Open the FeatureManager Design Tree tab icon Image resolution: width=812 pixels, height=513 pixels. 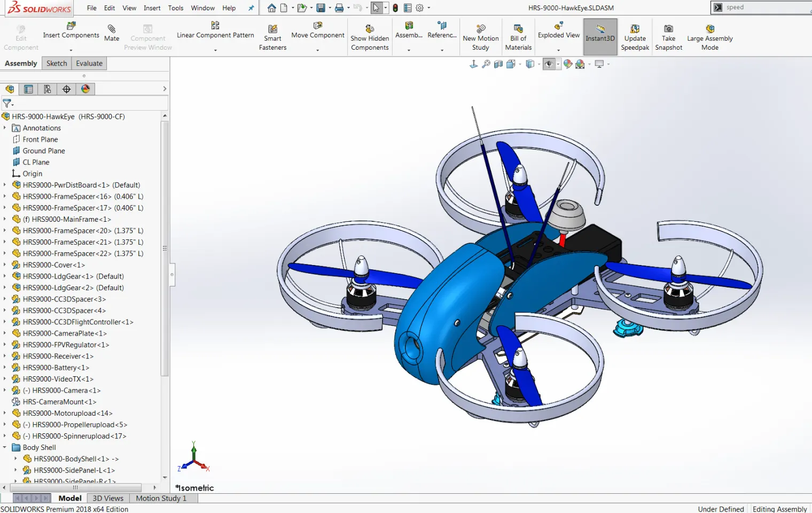(x=10, y=89)
